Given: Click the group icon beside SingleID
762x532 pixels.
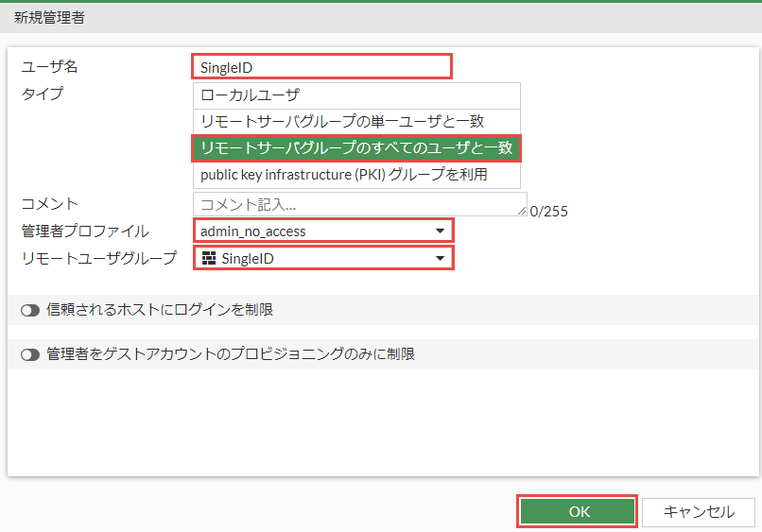Looking at the screenshot, I should (x=209, y=259).
